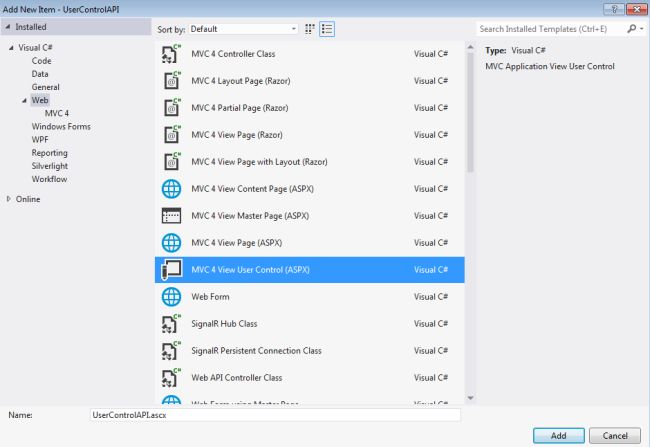Image resolution: width=650 pixels, height=447 pixels.
Task: Select the Code category
Action: [41, 61]
